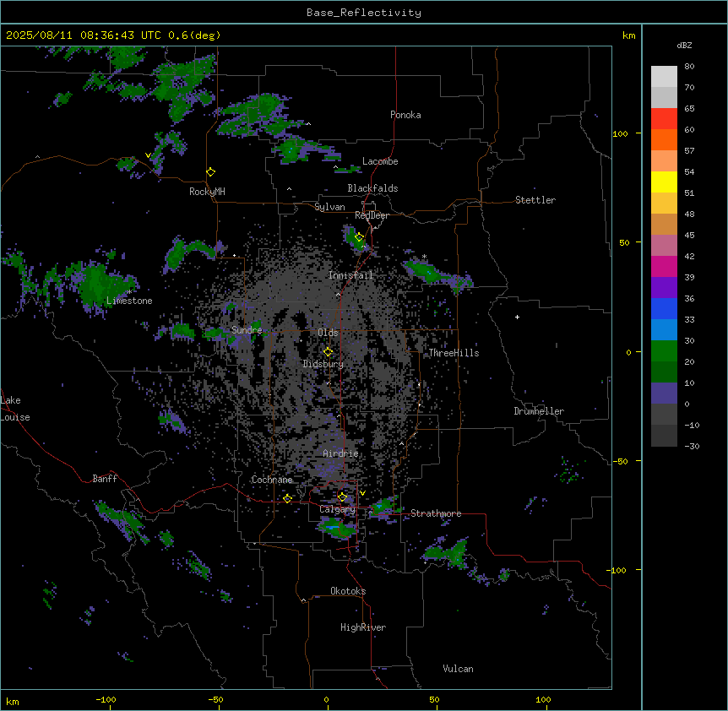This screenshot has width=728, height=711.
Task: Select the Olds label
Action: pos(328,333)
